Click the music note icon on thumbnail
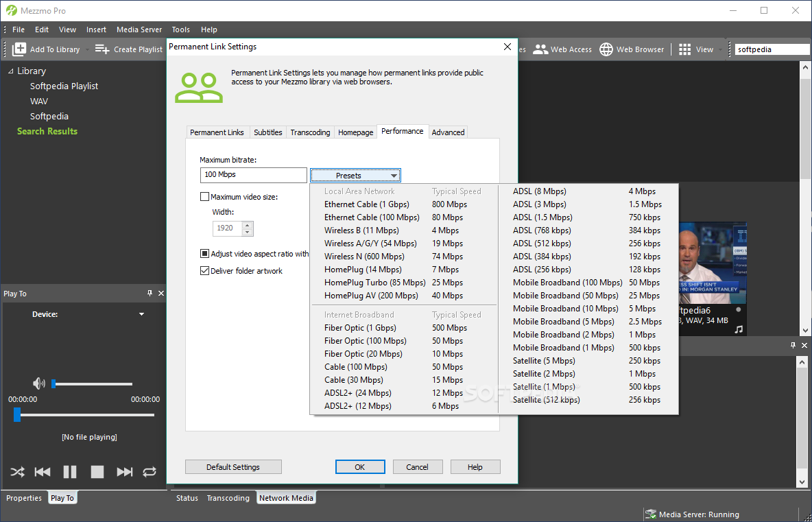This screenshot has width=812, height=522. pyautogui.click(x=739, y=329)
